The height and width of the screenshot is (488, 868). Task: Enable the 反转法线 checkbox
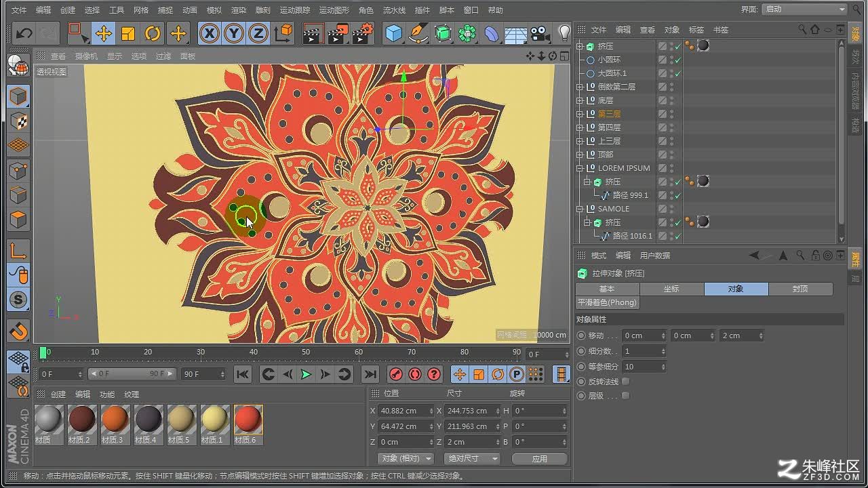(x=625, y=382)
